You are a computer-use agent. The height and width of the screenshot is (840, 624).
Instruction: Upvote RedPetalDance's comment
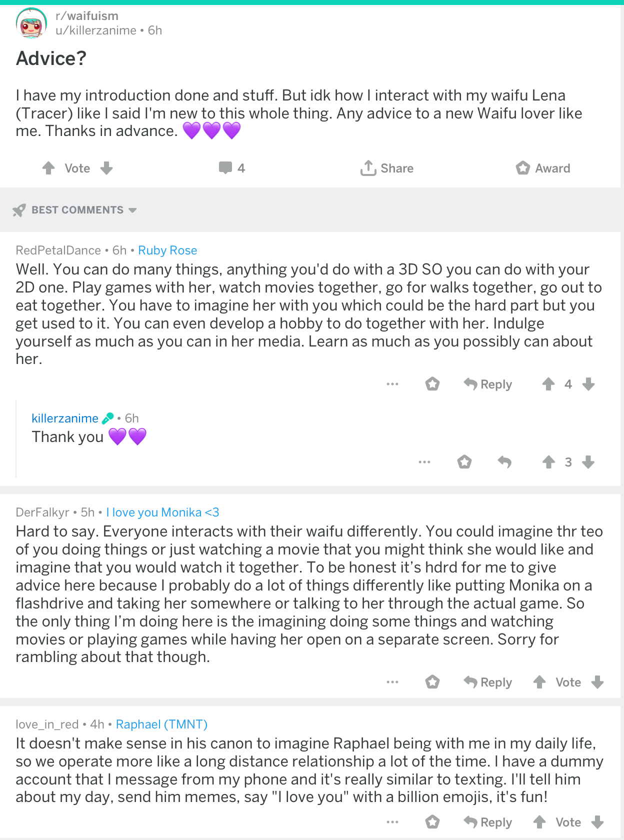[x=548, y=384]
